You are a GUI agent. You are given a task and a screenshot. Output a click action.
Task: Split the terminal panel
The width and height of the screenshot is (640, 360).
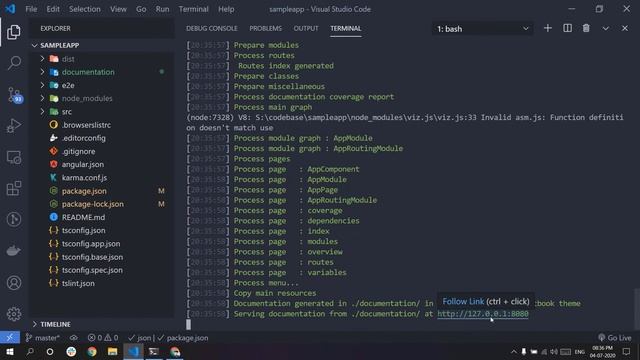(567, 28)
